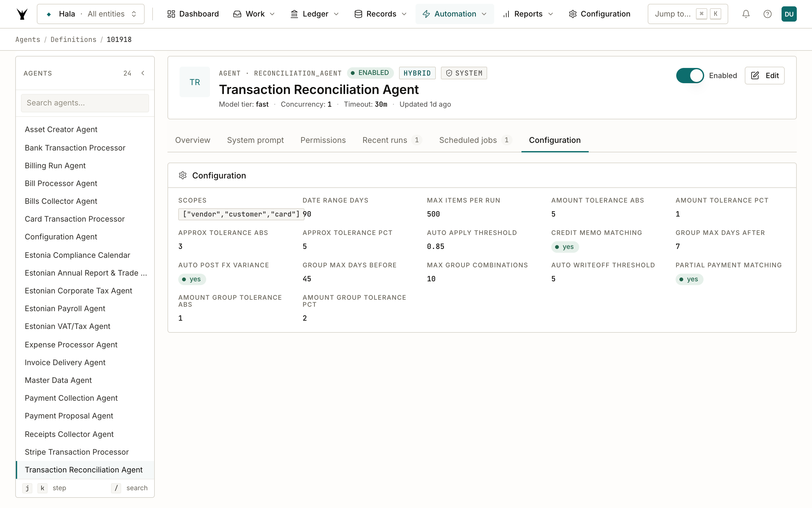Select Bills Collector Agent
Viewport: 812px width, 508px height.
[85, 201]
